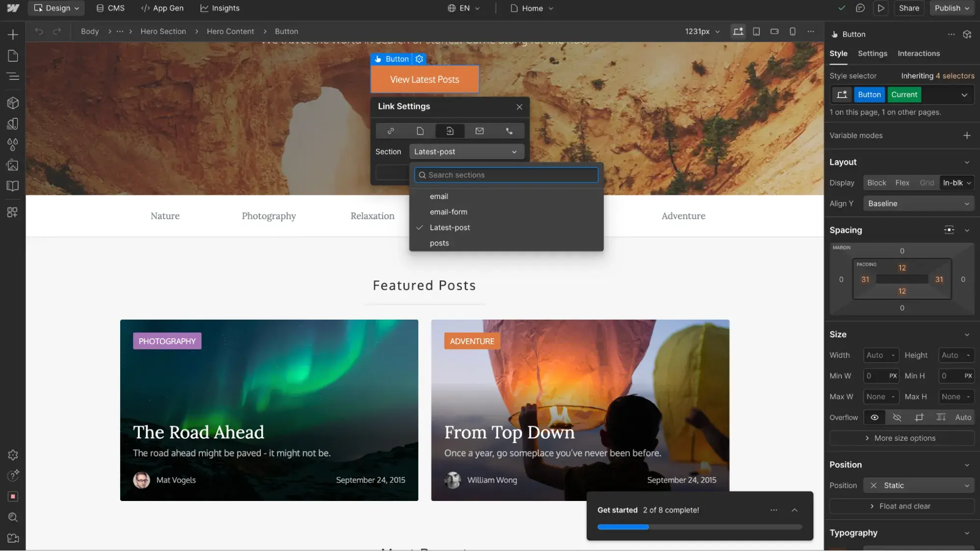Viewport: 980px width, 551px height.
Task: Toggle the spacing edit mode icon
Action: (949, 230)
